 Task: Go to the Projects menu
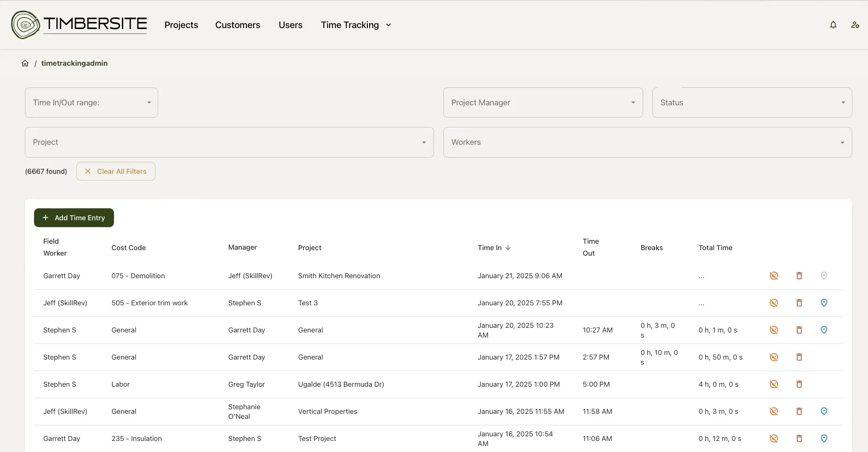(x=181, y=25)
